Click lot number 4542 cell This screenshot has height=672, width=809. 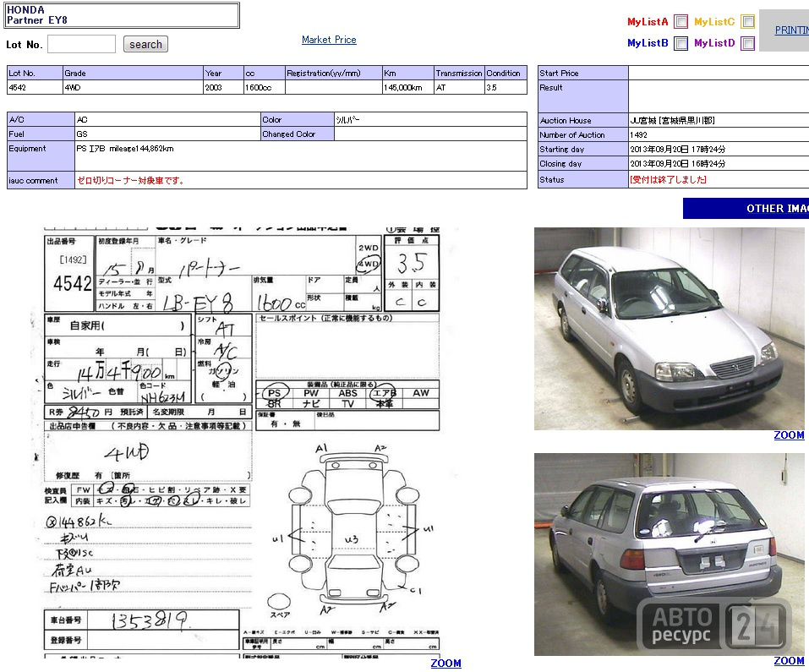35,87
